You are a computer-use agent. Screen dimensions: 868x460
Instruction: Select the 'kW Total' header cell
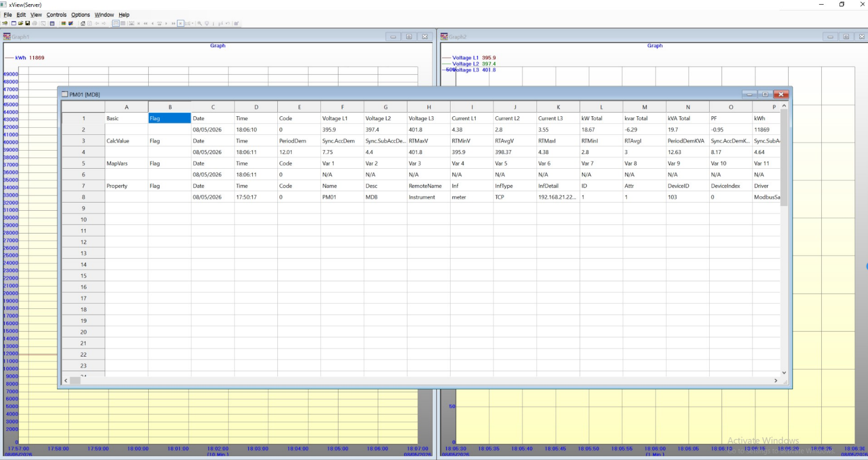pos(602,118)
